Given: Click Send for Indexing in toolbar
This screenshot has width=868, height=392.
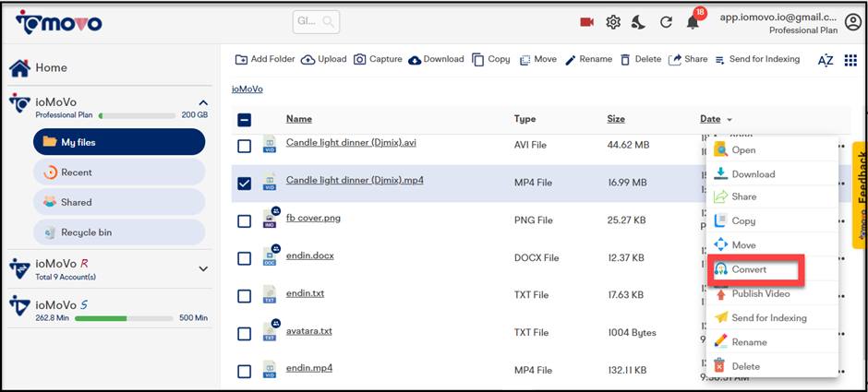Looking at the screenshot, I should click(757, 59).
